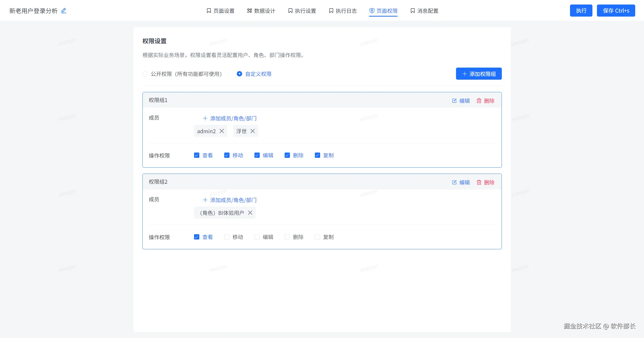
Task: Remove the BI体验用户 role tag
Action: 250,213
